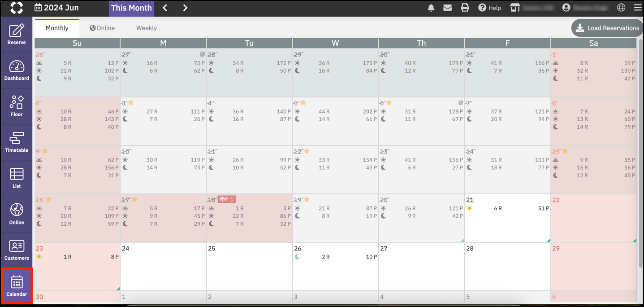Viewport: 644px width, 307px height.
Task: Click 179 P on May 30
Action: 456,63
